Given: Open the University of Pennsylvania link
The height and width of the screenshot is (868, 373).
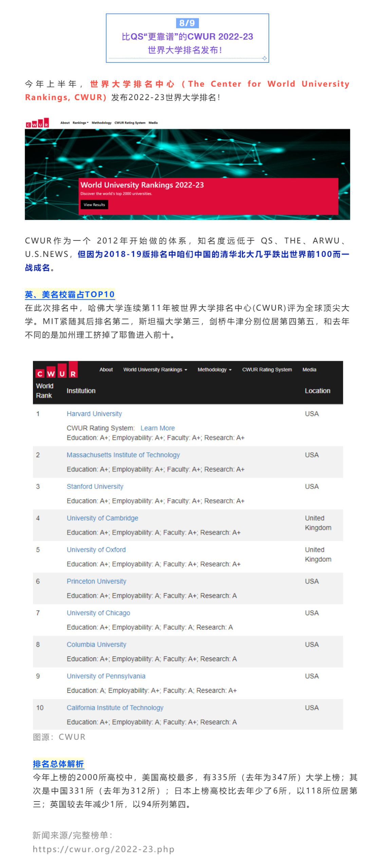Looking at the screenshot, I should (x=106, y=676).
